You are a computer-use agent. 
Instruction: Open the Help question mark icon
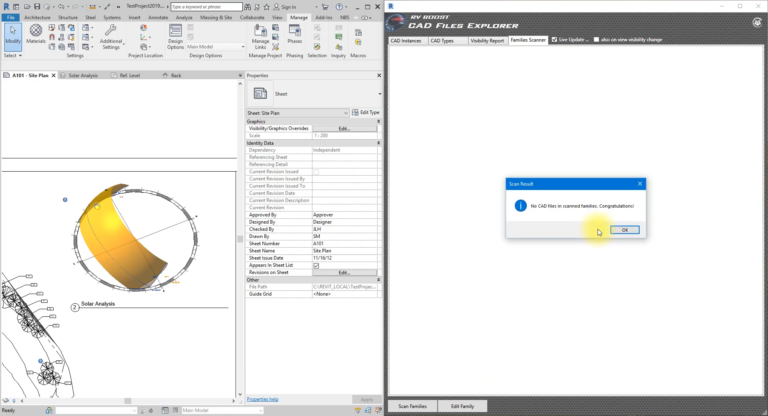pyautogui.click(x=339, y=7)
